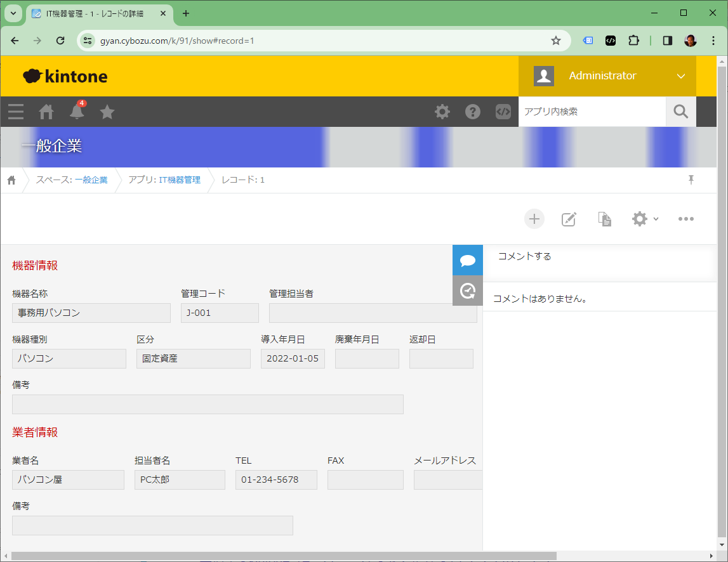Image resolution: width=728 pixels, height=562 pixels.
Task: Open notifications bell icon
Action: click(x=77, y=112)
